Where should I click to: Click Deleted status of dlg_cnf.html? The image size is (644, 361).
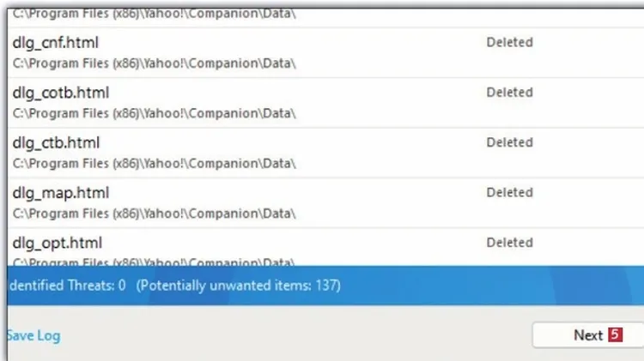coord(510,42)
